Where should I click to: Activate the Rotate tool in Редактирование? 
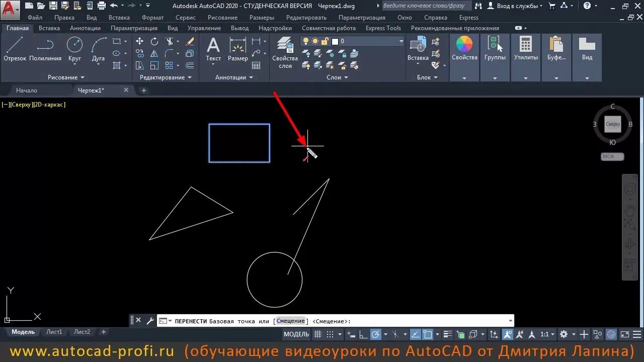[154, 41]
